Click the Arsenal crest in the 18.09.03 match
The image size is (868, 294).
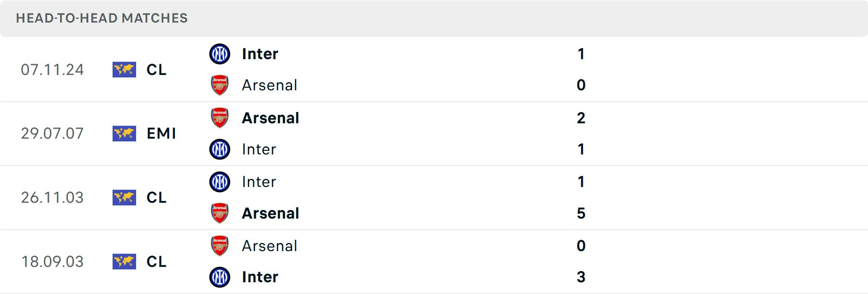220,246
